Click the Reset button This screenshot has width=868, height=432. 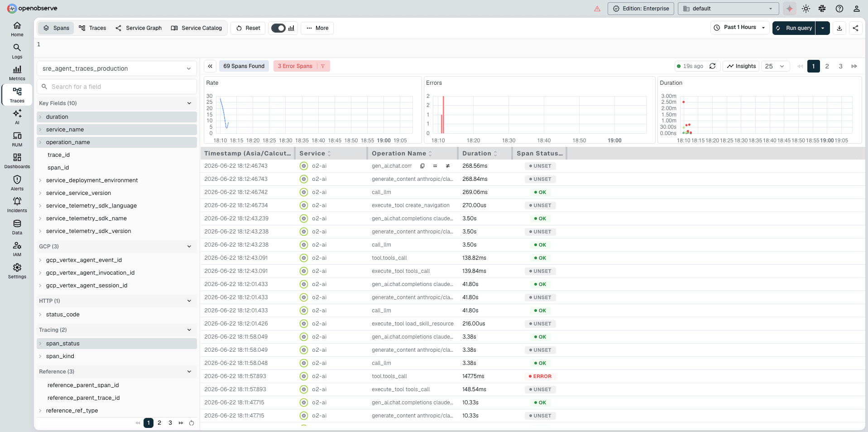point(248,28)
